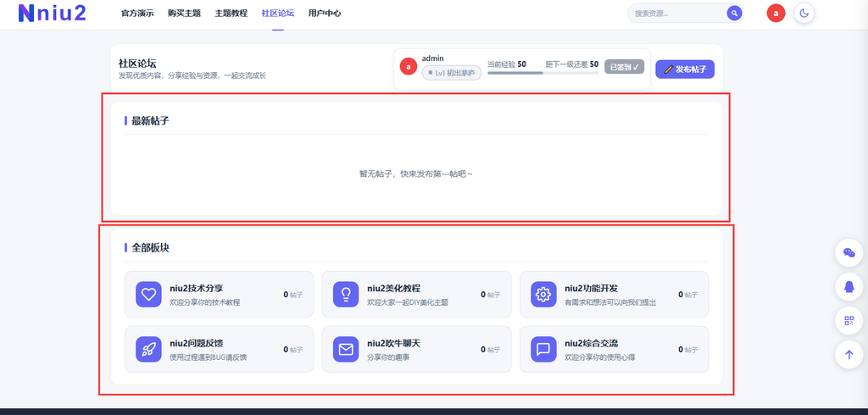Click the 欢迎大家一起DIY美化主题 description

[x=408, y=302]
